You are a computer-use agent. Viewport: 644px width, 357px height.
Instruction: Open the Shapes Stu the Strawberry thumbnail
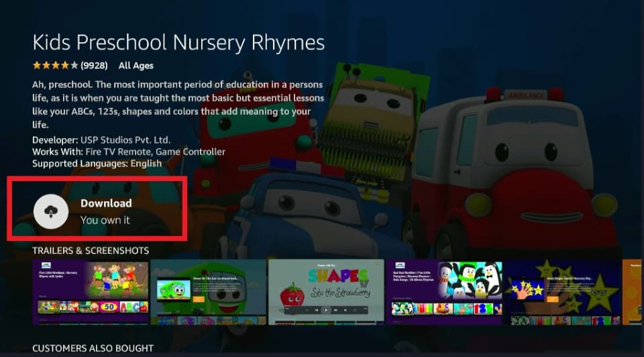pyautogui.click(x=326, y=292)
